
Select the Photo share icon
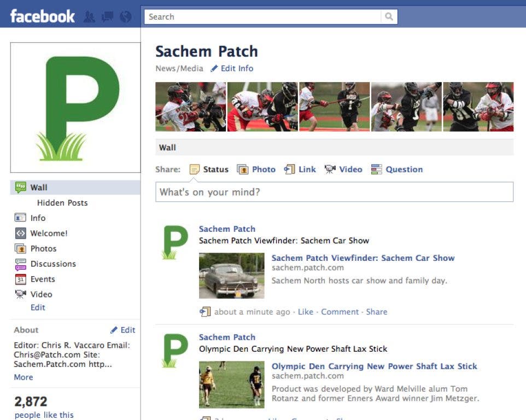click(243, 170)
